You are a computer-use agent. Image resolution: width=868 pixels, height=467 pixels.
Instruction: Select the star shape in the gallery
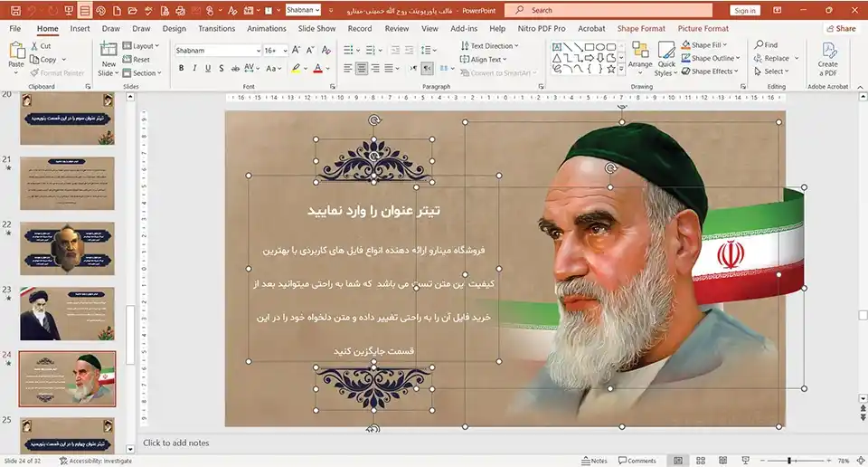click(x=611, y=70)
